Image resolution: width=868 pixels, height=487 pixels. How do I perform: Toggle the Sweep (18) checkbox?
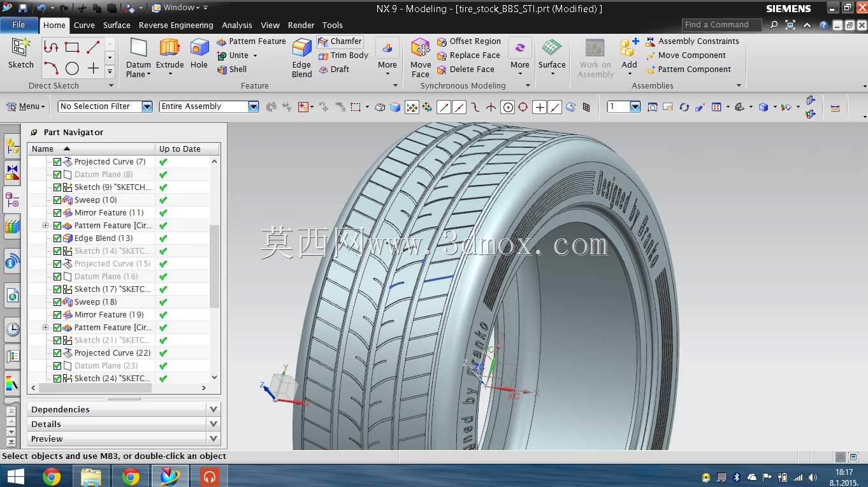57,302
